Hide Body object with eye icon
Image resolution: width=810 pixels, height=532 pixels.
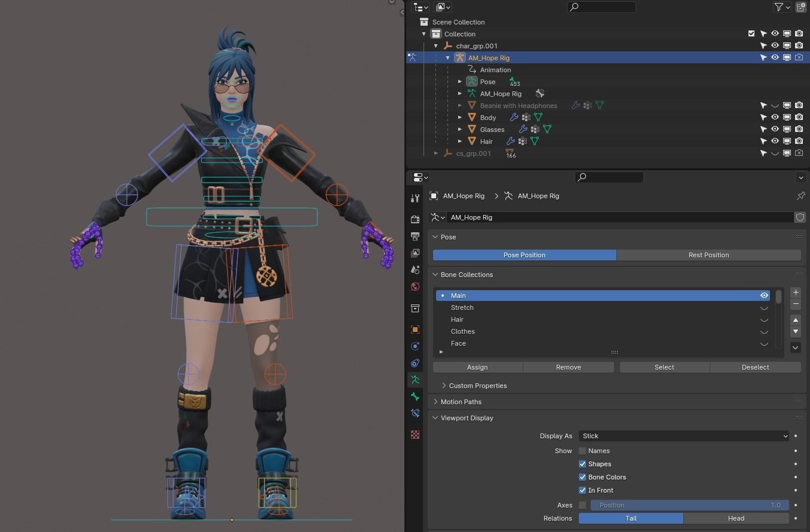click(775, 118)
